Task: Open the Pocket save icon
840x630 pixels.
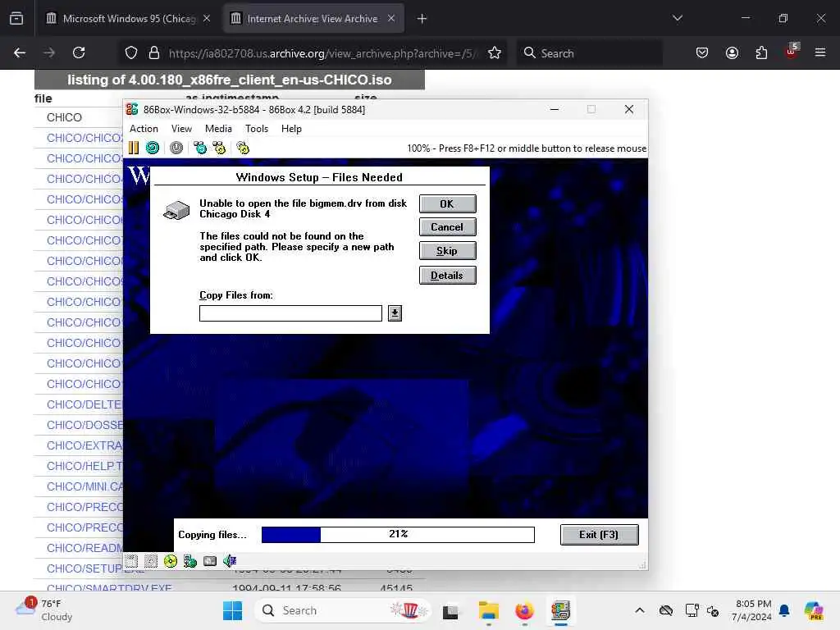Action: click(702, 52)
